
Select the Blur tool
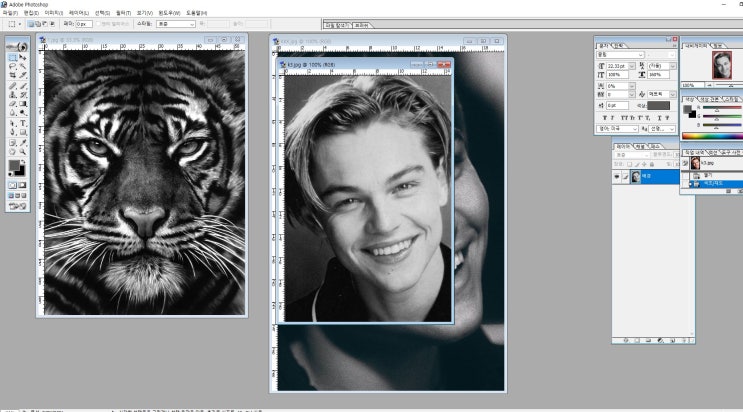tap(13, 113)
